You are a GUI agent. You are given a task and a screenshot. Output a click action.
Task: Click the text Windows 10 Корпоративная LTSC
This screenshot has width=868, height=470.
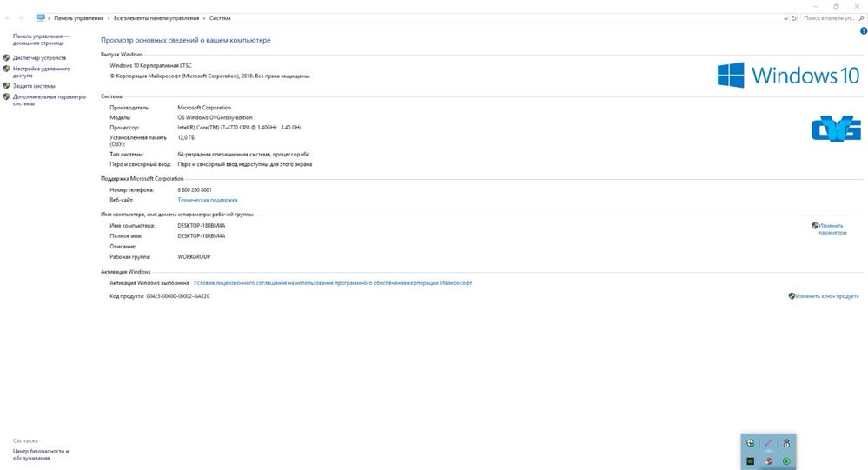(150, 65)
